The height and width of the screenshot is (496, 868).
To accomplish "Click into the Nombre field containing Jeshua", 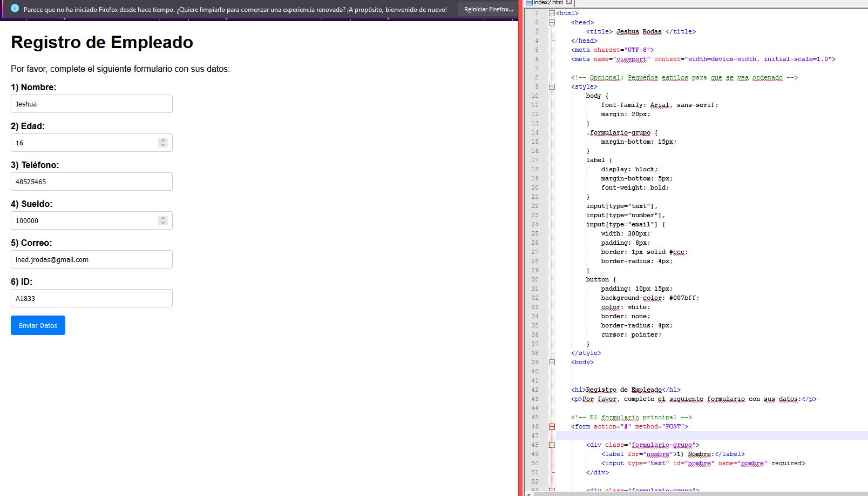I will [92, 104].
